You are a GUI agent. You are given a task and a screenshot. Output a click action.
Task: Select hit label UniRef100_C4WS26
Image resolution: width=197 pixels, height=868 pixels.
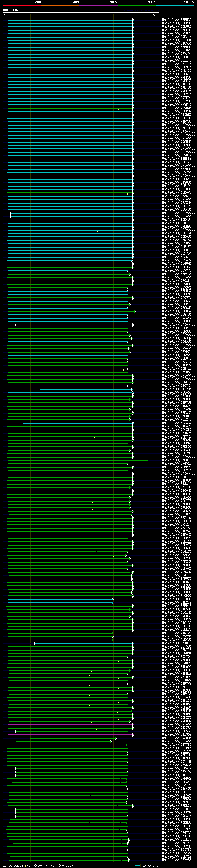pos(177,406)
